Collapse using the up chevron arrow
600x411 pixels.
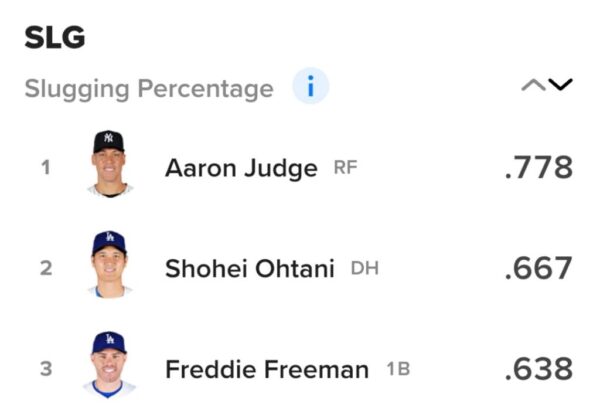pos(532,86)
